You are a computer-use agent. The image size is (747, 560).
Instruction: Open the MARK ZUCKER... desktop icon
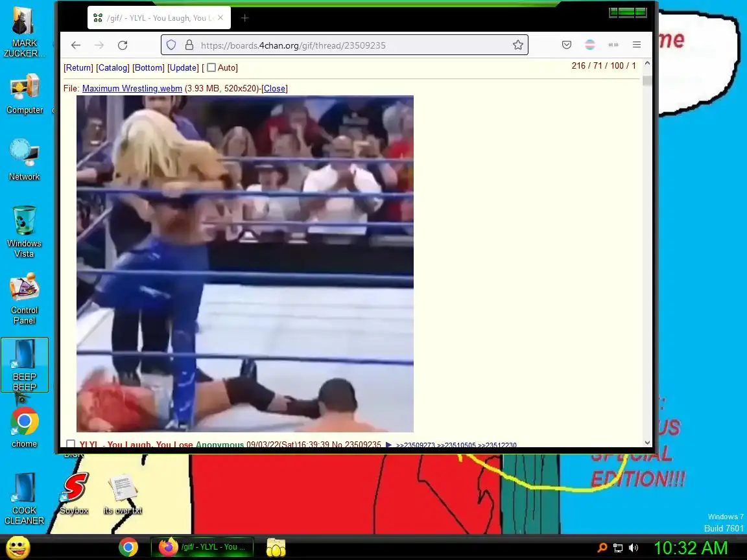(x=24, y=32)
